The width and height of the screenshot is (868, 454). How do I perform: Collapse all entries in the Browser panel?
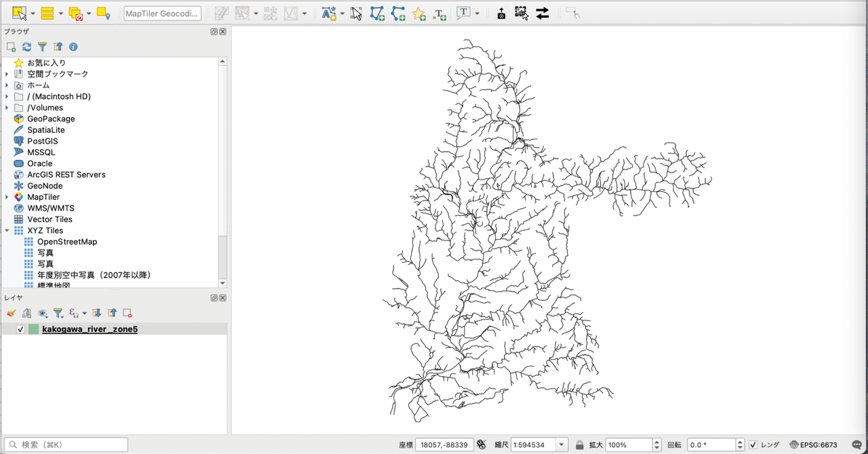(x=58, y=47)
